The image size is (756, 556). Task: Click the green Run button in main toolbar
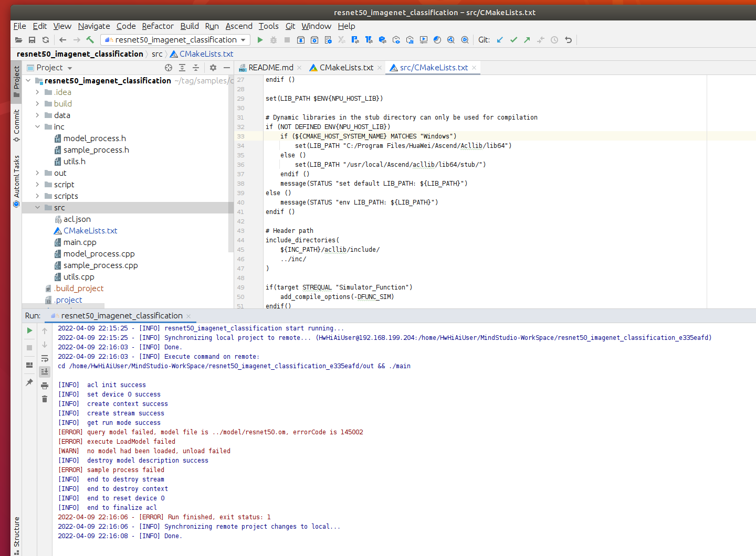260,40
